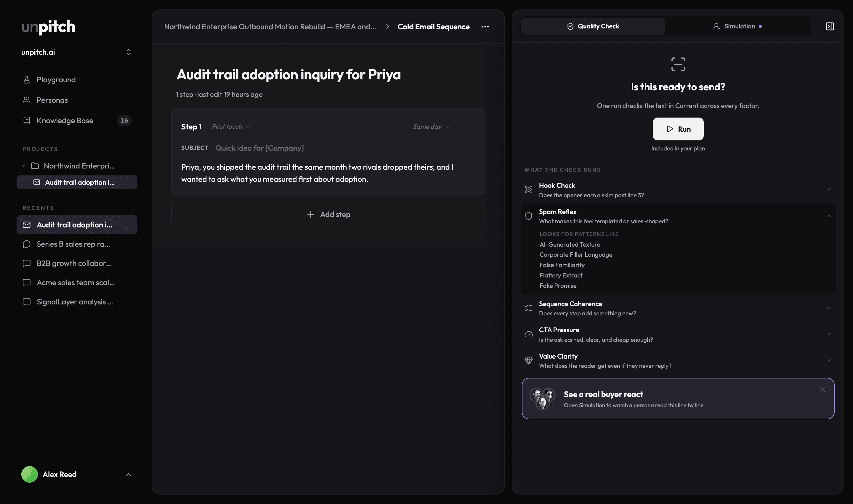Screen dimensions: 853x504
Task: Click the Knowledge Base count badge 16
Action: (x=124, y=121)
